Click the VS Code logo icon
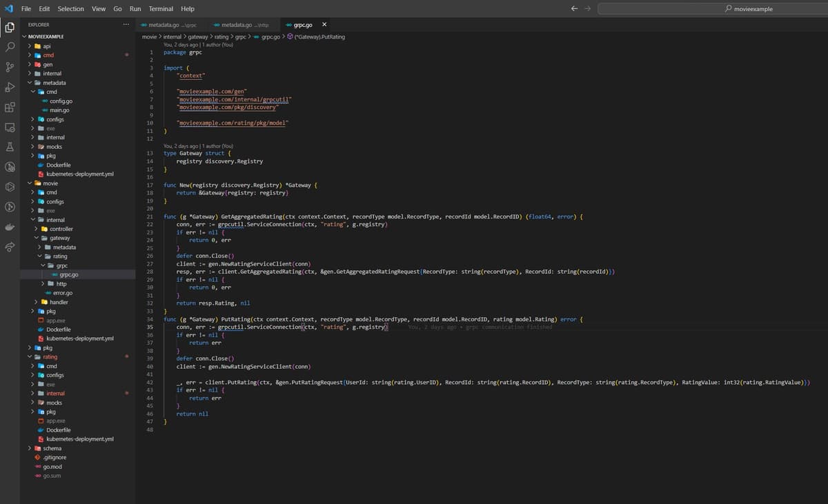 point(9,8)
